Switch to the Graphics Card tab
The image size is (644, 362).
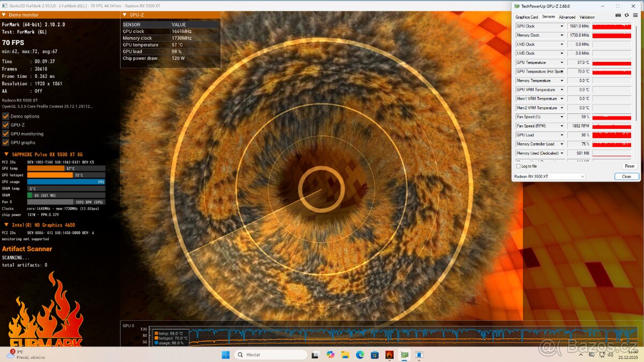tap(526, 17)
